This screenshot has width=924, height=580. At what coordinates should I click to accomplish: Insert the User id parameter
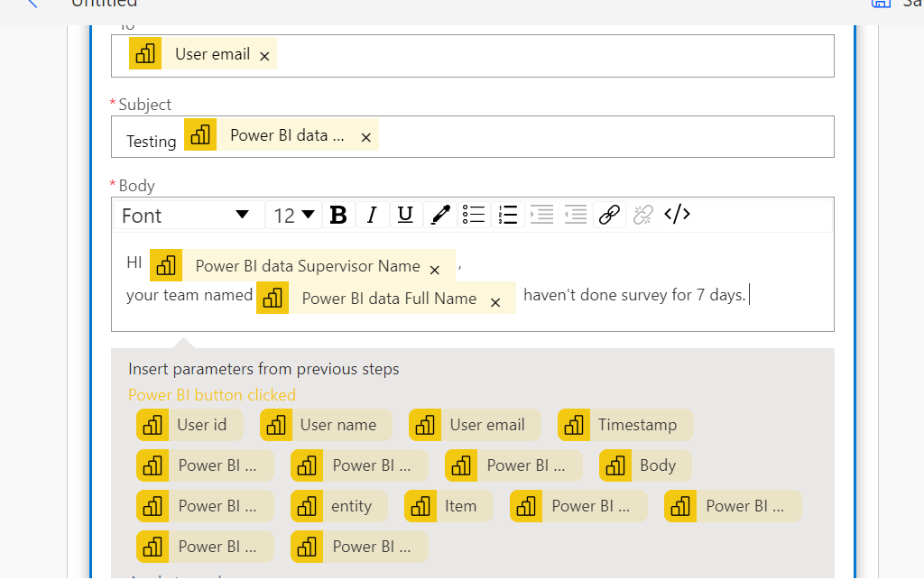point(189,425)
